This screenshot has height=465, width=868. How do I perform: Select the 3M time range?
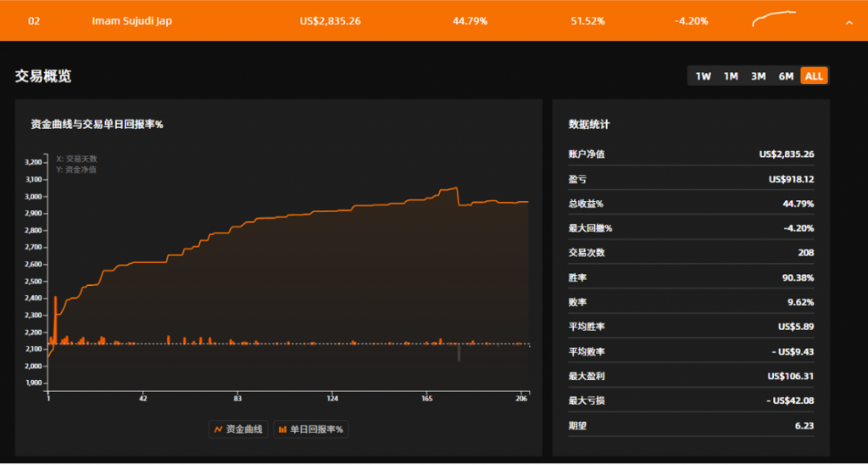(758, 76)
